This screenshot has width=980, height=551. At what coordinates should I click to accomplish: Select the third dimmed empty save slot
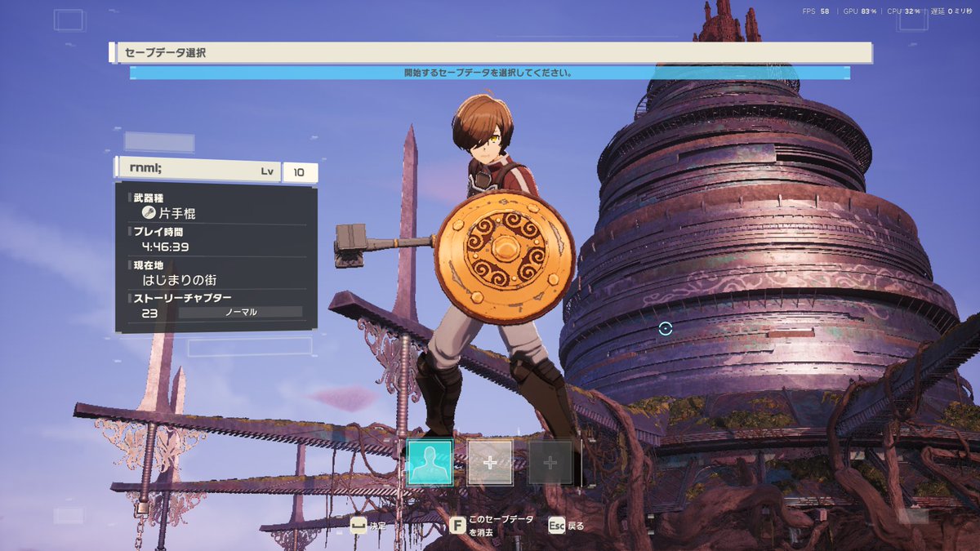click(550, 462)
